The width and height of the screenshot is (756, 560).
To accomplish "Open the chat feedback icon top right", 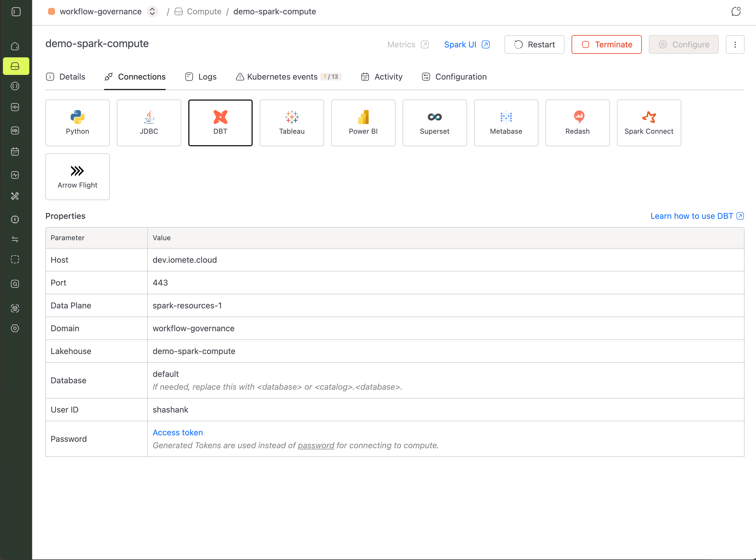I will coord(736,11).
